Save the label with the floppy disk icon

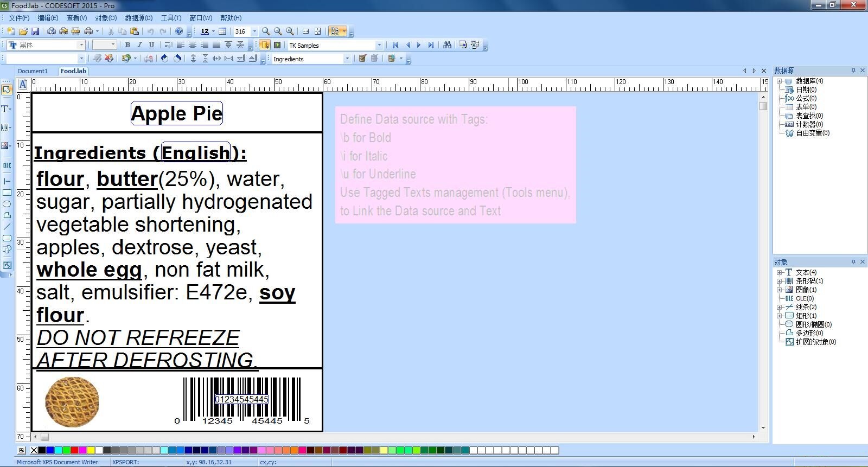pos(35,31)
